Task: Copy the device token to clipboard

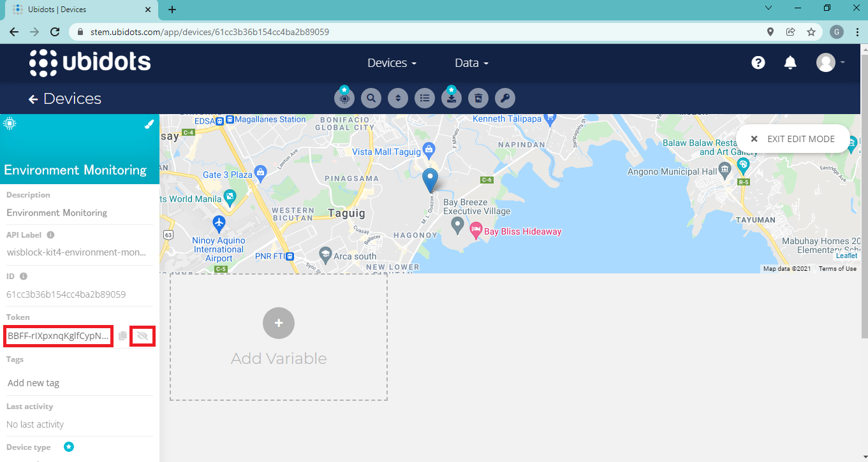Action: click(122, 336)
